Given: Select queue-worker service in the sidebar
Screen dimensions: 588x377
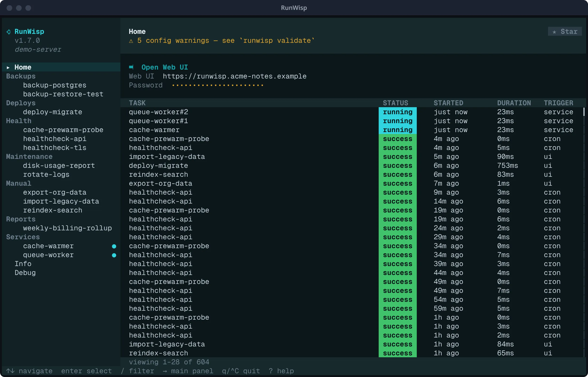Looking at the screenshot, I should click(x=48, y=255).
